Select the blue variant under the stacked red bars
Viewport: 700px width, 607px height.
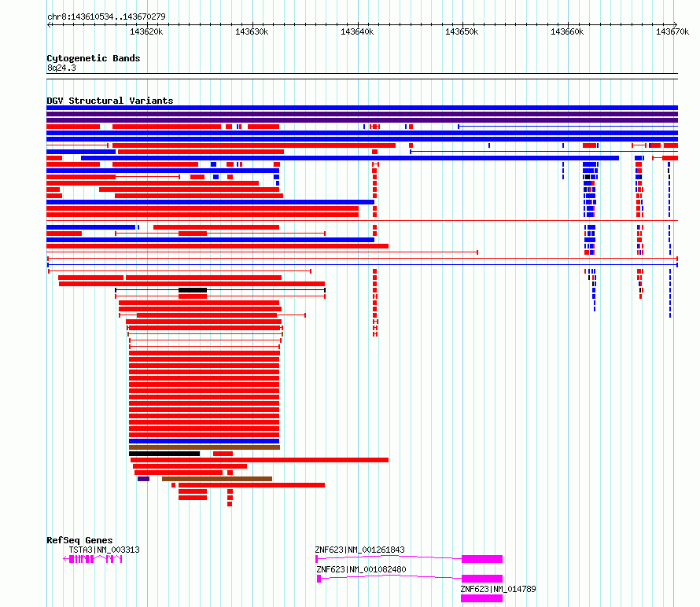(204, 441)
